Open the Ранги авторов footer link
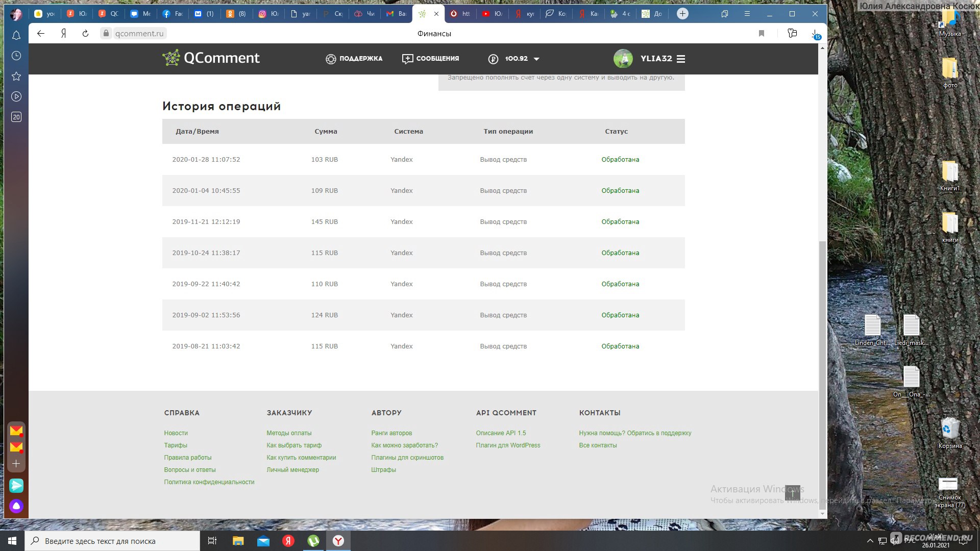This screenshot has height=551, width=980. [391, 433]
